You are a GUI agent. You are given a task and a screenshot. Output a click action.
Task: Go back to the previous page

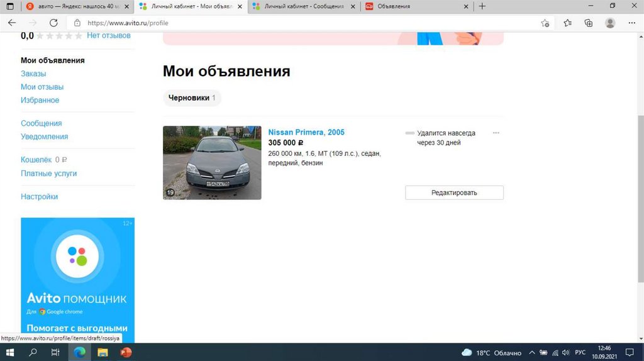coord(12,23)
